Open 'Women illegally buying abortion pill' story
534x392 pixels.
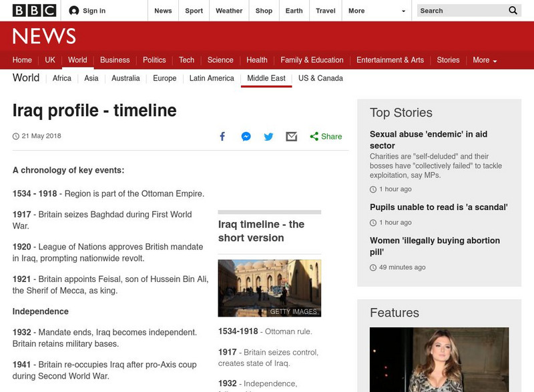pos(435,246)
